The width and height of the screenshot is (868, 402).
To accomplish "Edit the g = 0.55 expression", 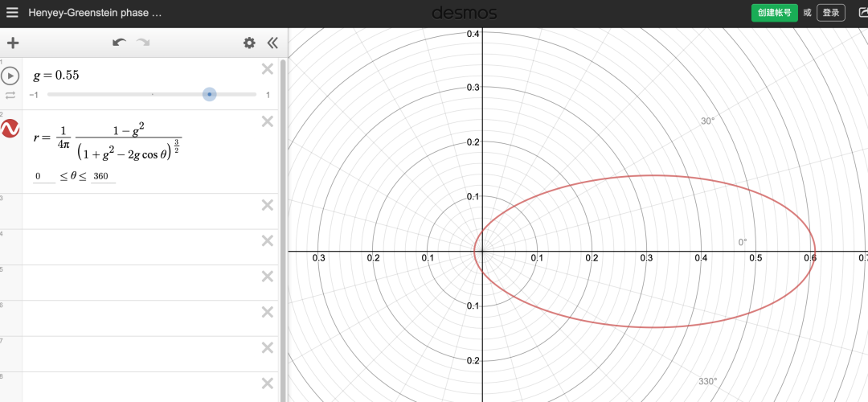I will pyautogui.click(x=56, y=76).
